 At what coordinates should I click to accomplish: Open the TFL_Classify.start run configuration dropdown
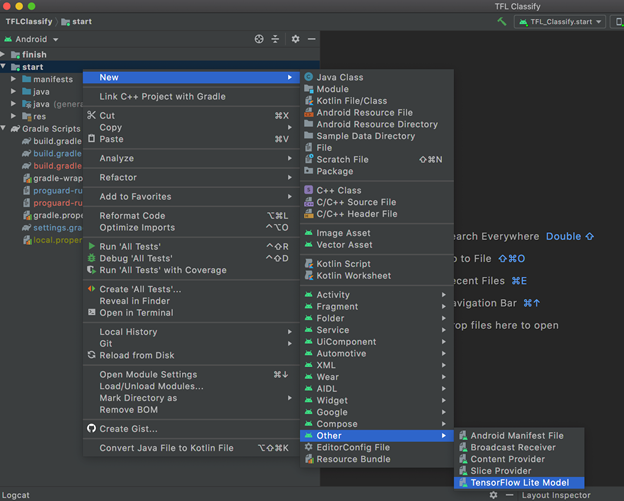562,21
